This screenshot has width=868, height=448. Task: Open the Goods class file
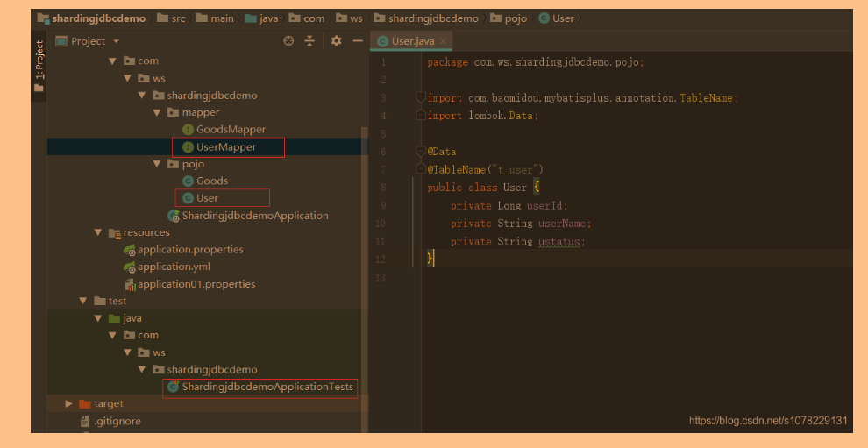point(211,181)
